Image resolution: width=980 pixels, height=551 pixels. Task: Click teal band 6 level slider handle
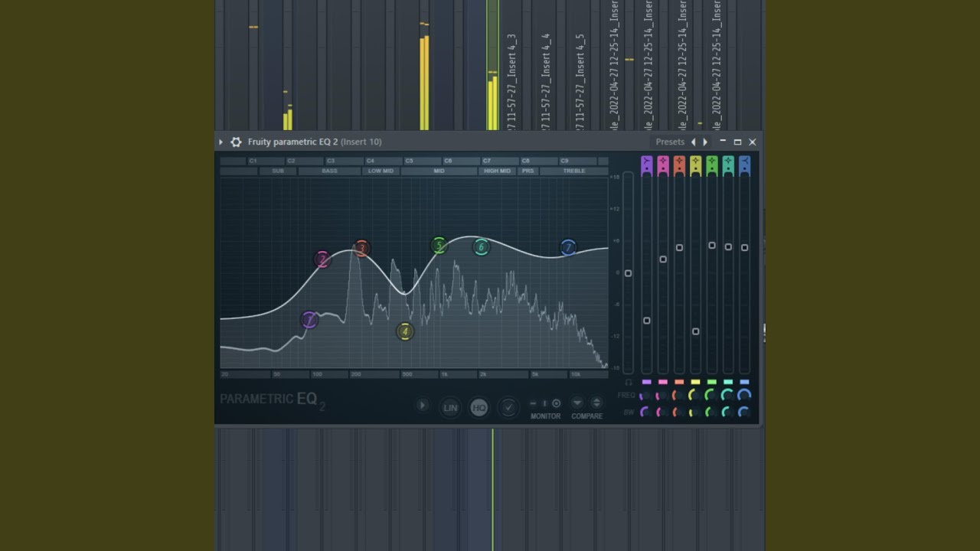coord(728,246)
